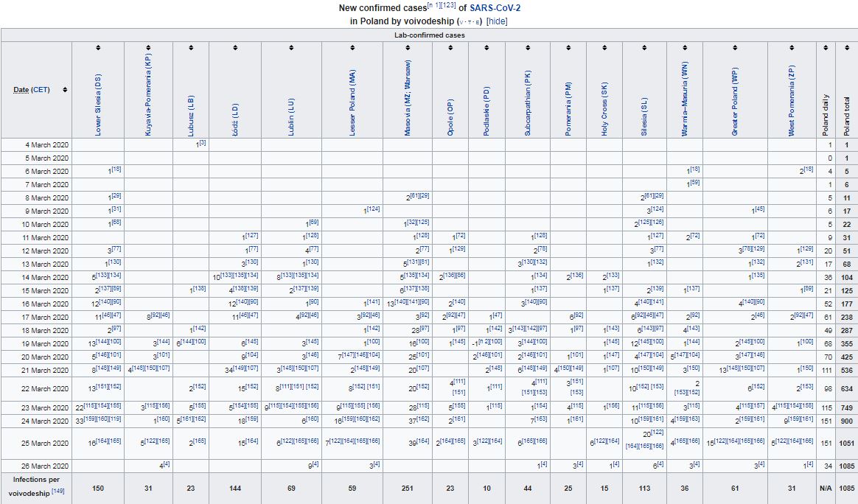The width and height of the screenshot is (858, 504).
Task: Sort by Warmia-Masuria (WN) column arrow
Action: click(x=685, y=48)
